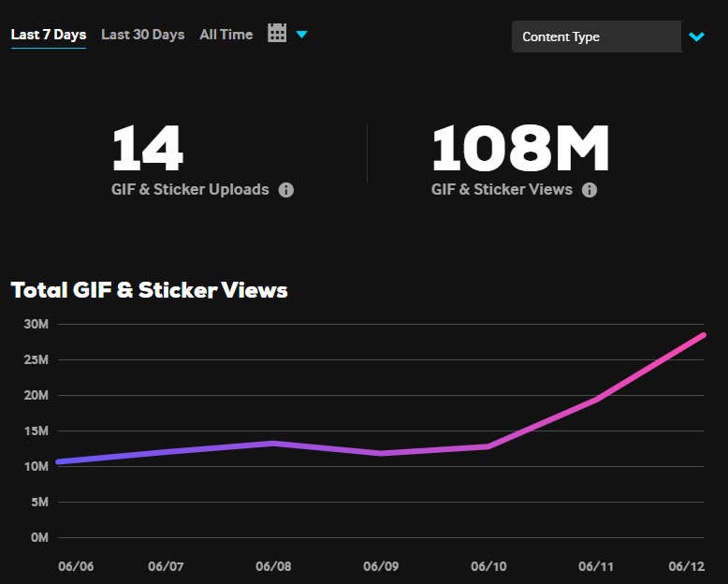Click the 06/08 date axis label
Viewport: 728px width, 584px height.
(273, 567)
